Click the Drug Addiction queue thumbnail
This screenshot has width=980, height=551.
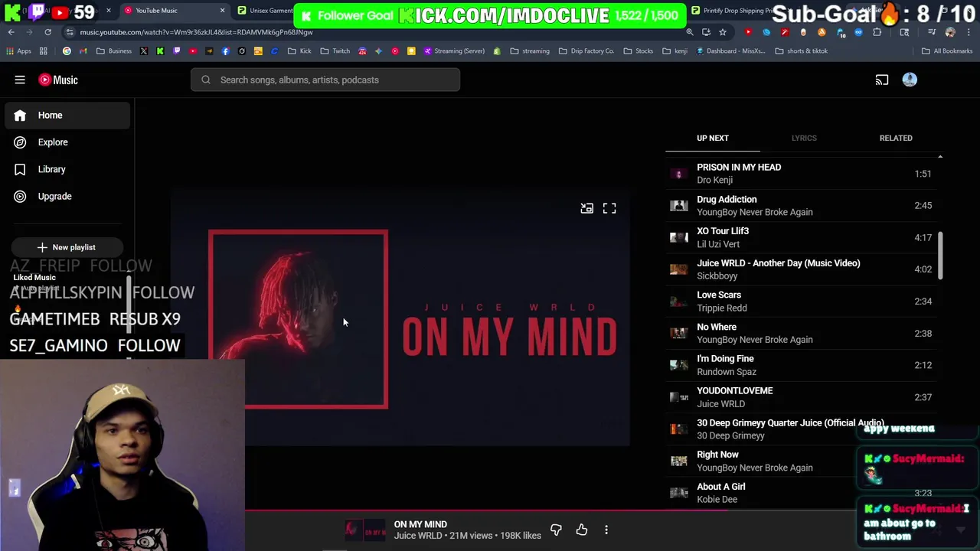[678, 205]
